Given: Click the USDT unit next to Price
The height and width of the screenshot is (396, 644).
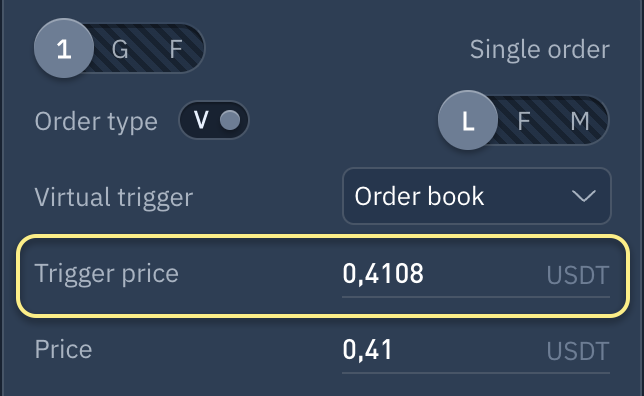Looking at the screenshot, I should [x=578, y=351].
